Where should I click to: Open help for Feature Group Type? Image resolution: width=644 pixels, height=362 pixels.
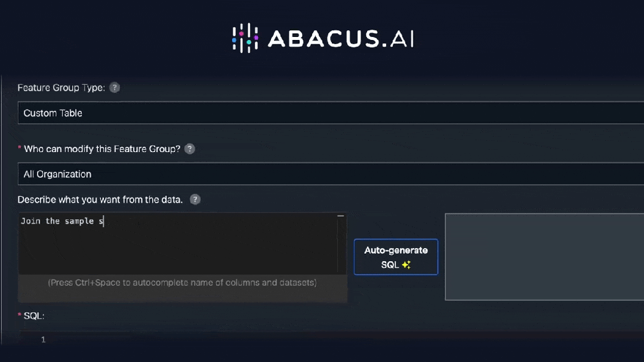tap(115, 88)
